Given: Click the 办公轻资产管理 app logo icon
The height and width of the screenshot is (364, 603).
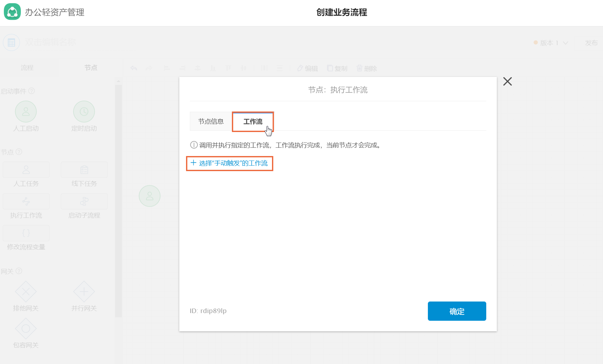Looking at the screenshot, I should click(x=12, y=12).
